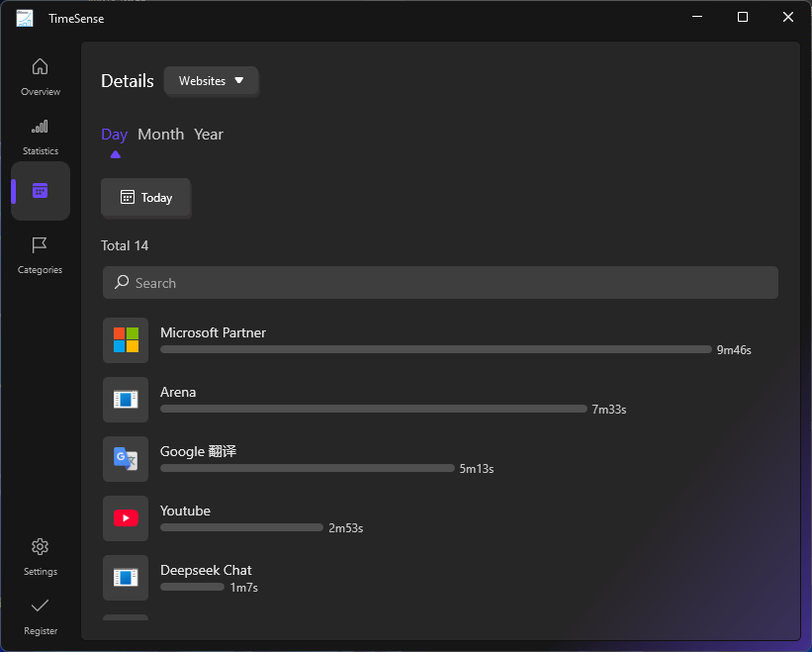Click the Details heading
This screenshot has width=812, height=652.
[x=128, y=81]
